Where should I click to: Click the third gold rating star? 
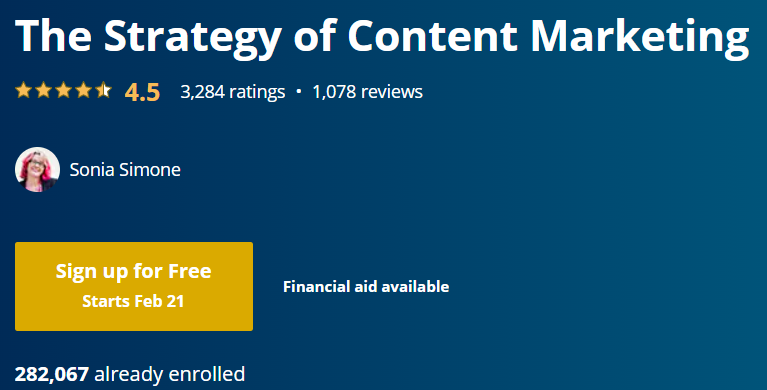point(64,91)
